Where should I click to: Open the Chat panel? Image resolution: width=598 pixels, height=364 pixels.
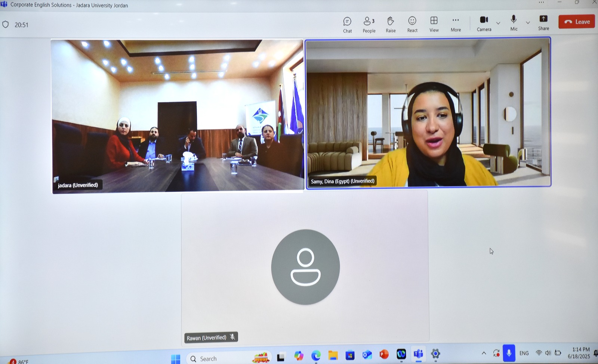point(347,25)
